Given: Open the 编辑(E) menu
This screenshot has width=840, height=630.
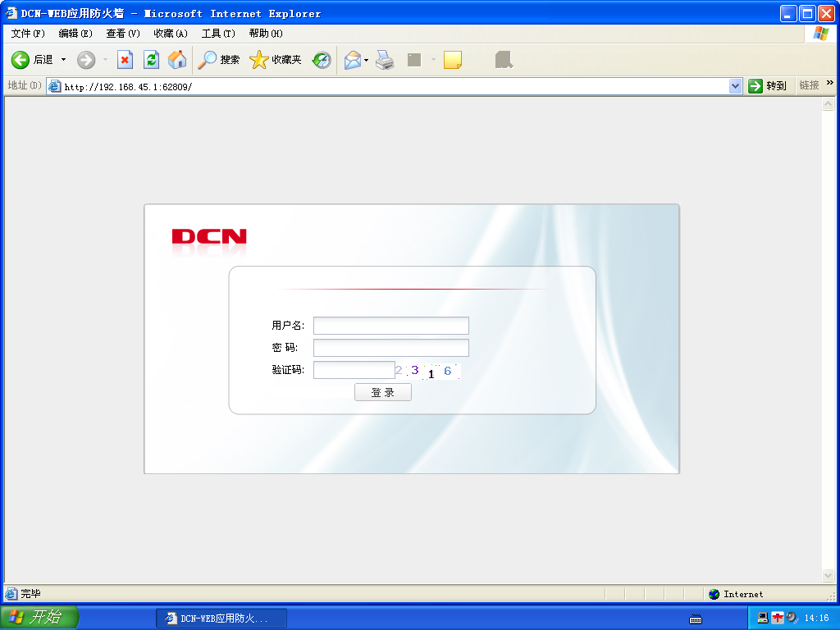Looking at the screenshot, I should coord(75,33).
